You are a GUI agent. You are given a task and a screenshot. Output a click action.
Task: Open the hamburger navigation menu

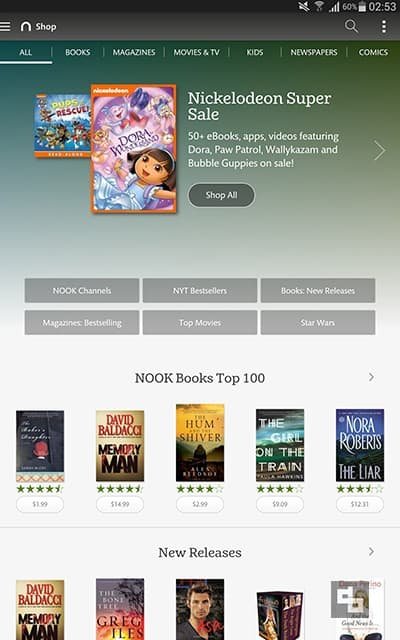tap(5, 27)
